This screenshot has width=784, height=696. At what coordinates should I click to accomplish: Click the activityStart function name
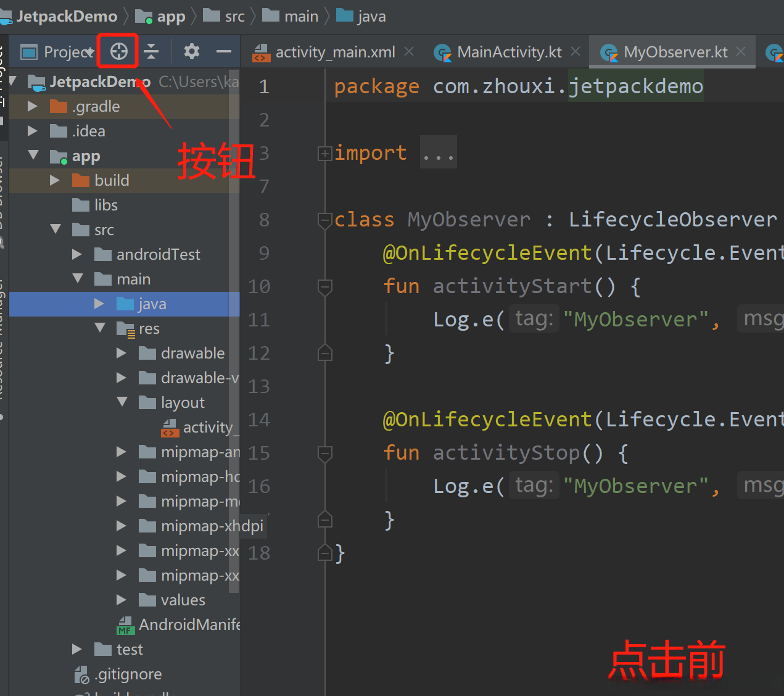512,286
